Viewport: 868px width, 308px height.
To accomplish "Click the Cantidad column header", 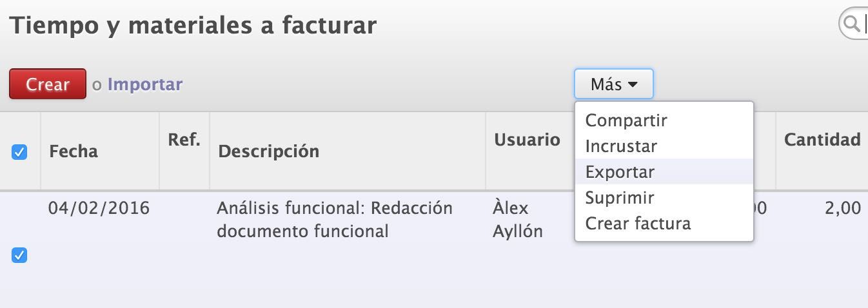I will [x=822, y=140].
